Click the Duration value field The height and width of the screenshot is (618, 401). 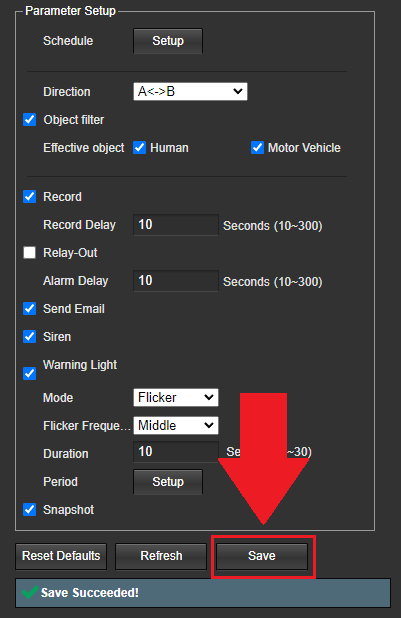coord(176,451)
